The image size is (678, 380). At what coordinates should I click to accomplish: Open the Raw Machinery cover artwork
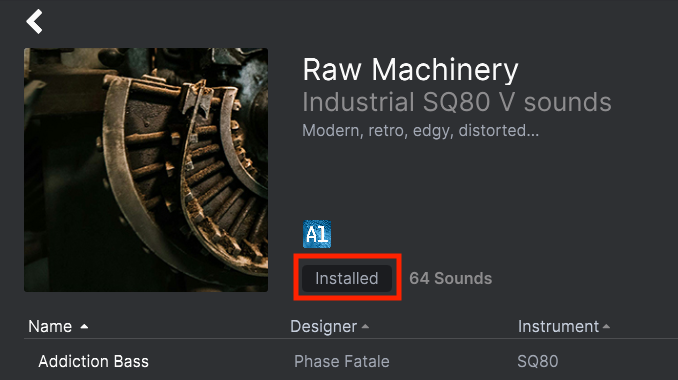[146, 169]
